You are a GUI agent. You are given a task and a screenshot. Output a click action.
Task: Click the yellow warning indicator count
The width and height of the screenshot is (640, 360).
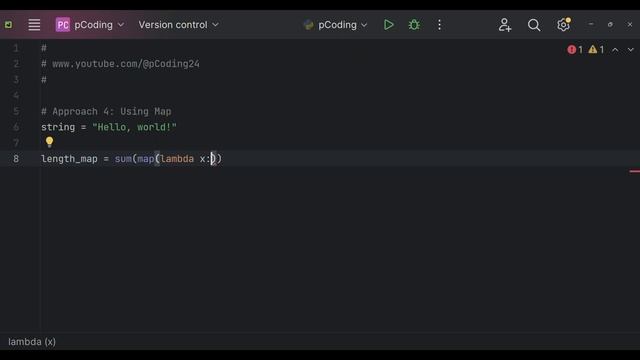point(596,50)
